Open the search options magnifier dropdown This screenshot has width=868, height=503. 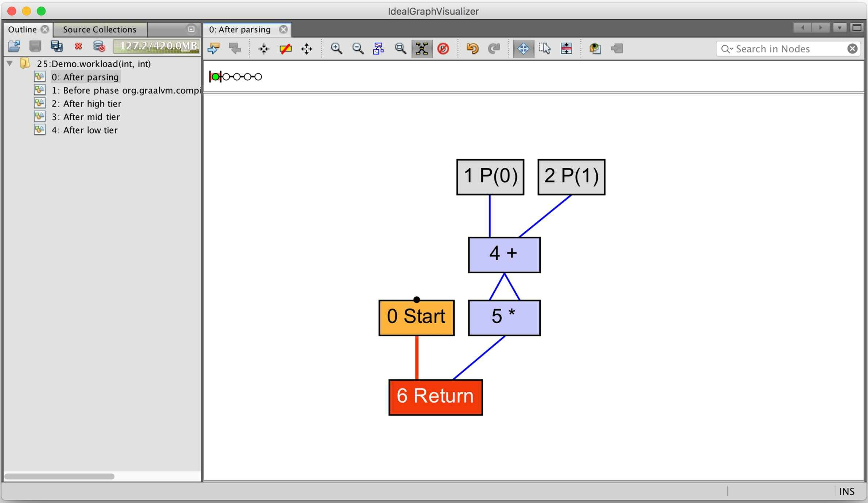pos(727,49)
